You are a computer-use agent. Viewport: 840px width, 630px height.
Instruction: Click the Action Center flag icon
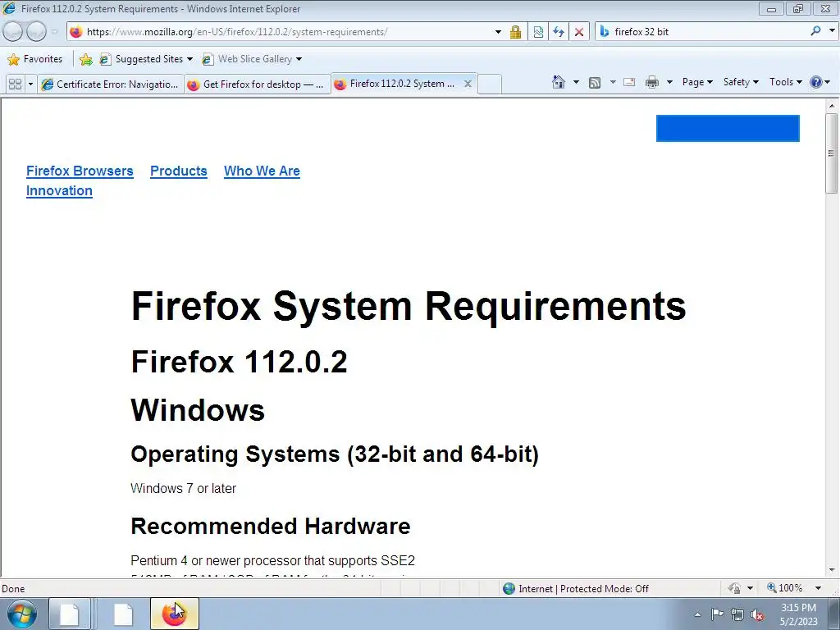pos(717,614)
